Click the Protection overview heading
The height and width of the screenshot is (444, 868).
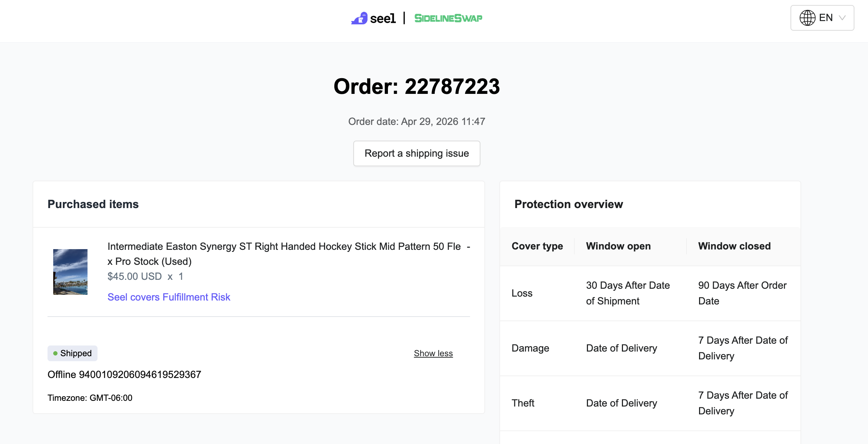point(569,204)
